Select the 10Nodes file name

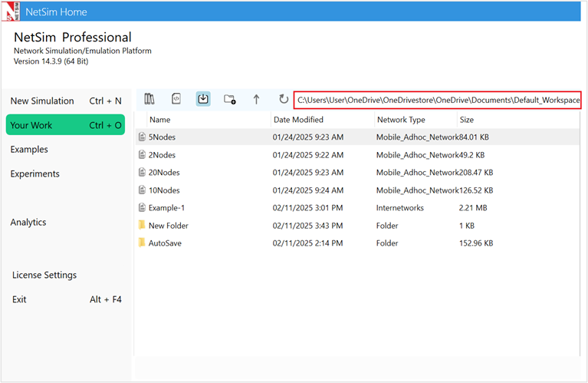[x=164, y=190]
